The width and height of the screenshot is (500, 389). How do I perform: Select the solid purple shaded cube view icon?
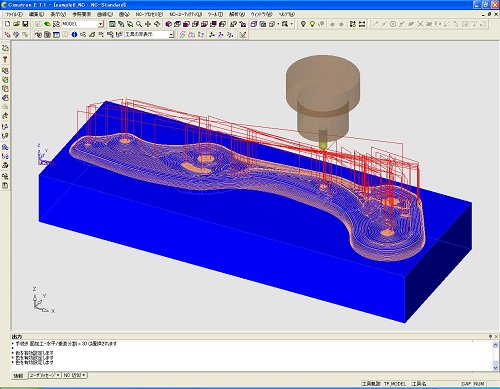(168, 24)
